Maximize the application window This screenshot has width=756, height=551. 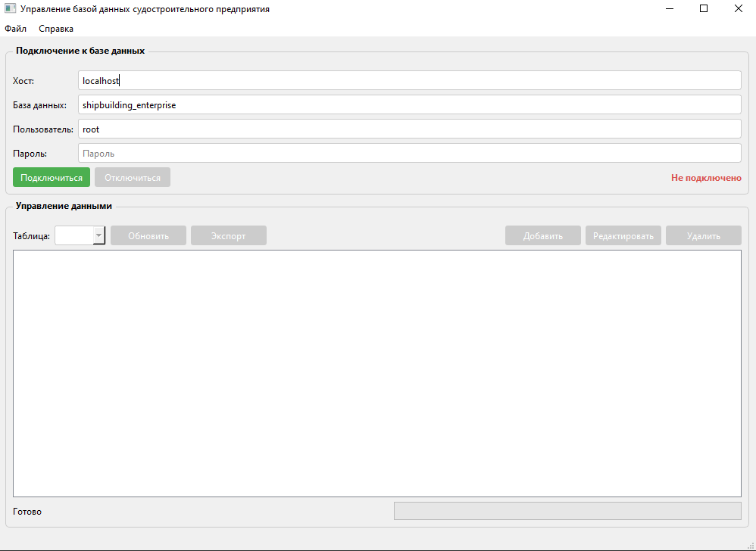[704, 8]
